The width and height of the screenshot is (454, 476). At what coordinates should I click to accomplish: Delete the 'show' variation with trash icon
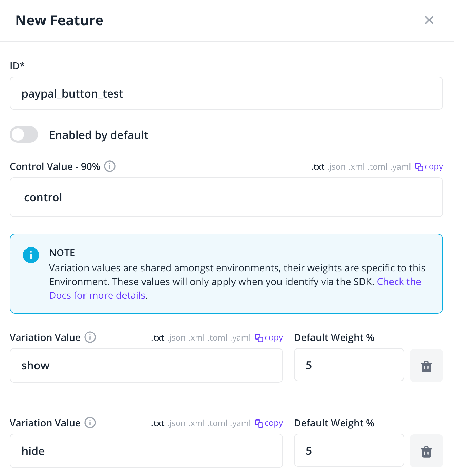point(426,366)
